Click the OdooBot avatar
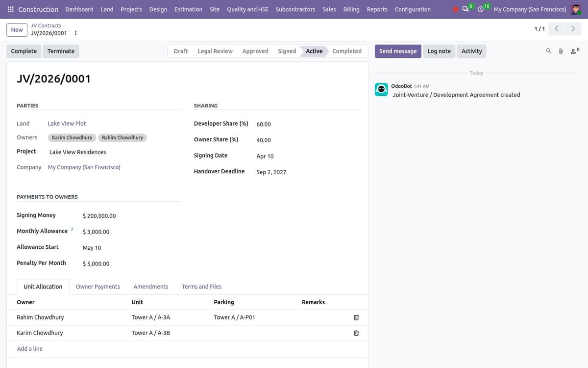 [x=381, y=89]
